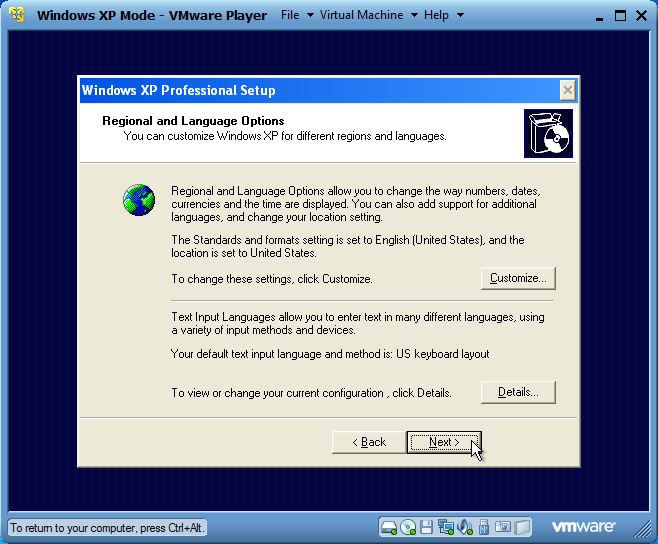
Task: Open the File menu
Action: click(290, 15)
